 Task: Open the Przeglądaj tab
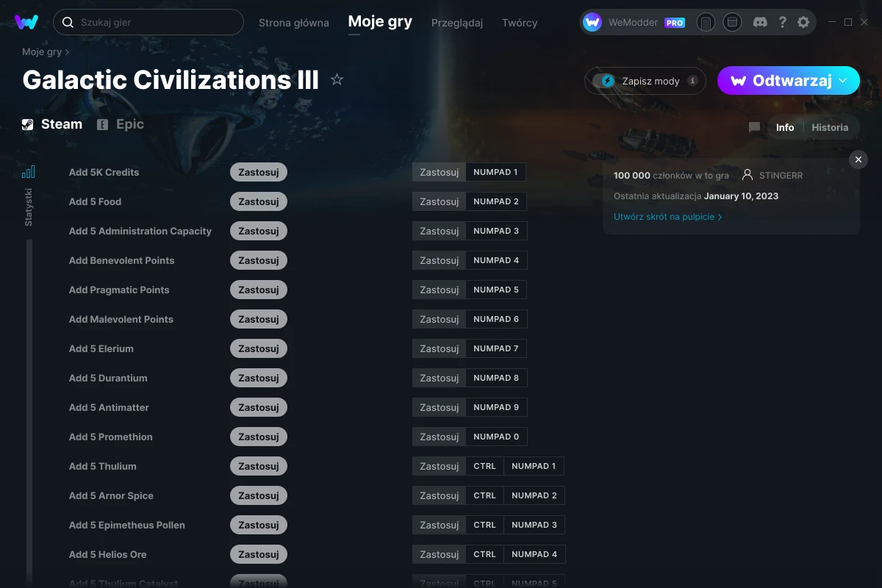[457, 23]
